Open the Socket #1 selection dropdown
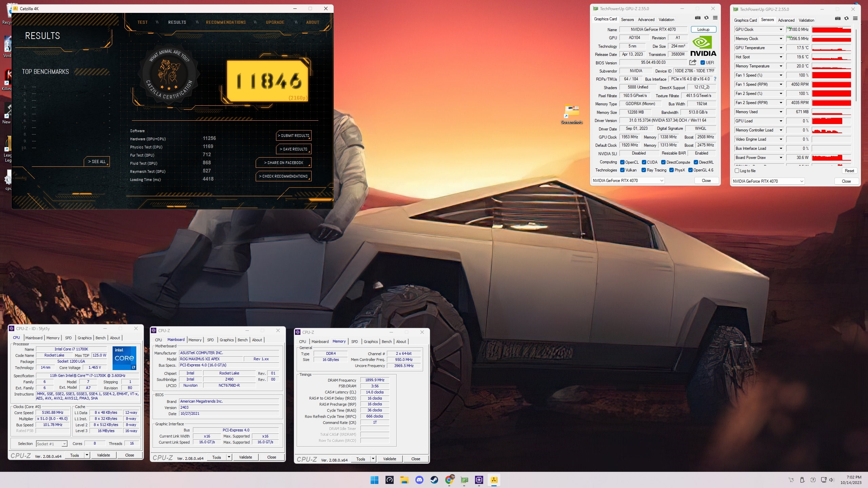Screen dimensions: 868x488 click(52, 444)
